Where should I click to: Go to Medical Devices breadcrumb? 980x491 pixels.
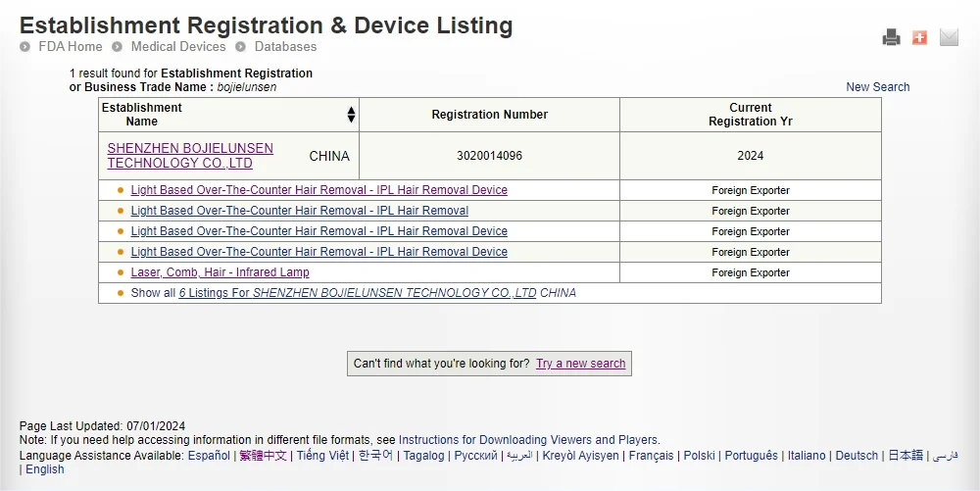[179, 47]
